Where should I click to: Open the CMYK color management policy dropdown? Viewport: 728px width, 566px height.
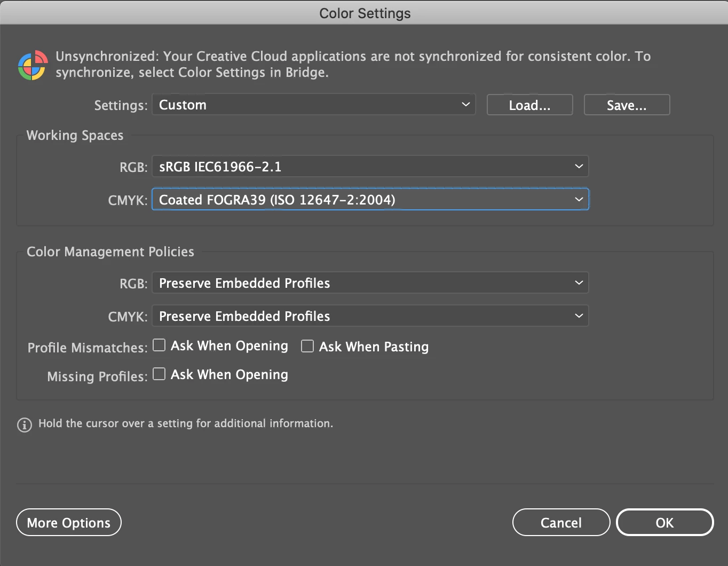(370, 316)
